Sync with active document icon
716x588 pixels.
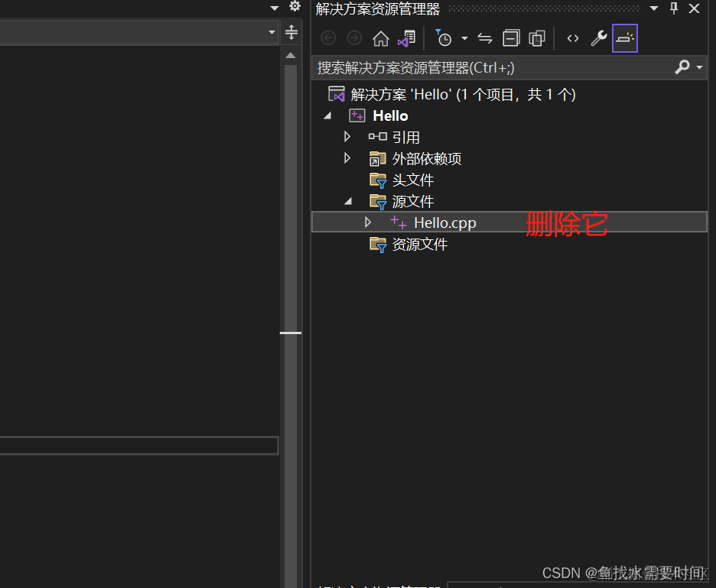point(485,39)
